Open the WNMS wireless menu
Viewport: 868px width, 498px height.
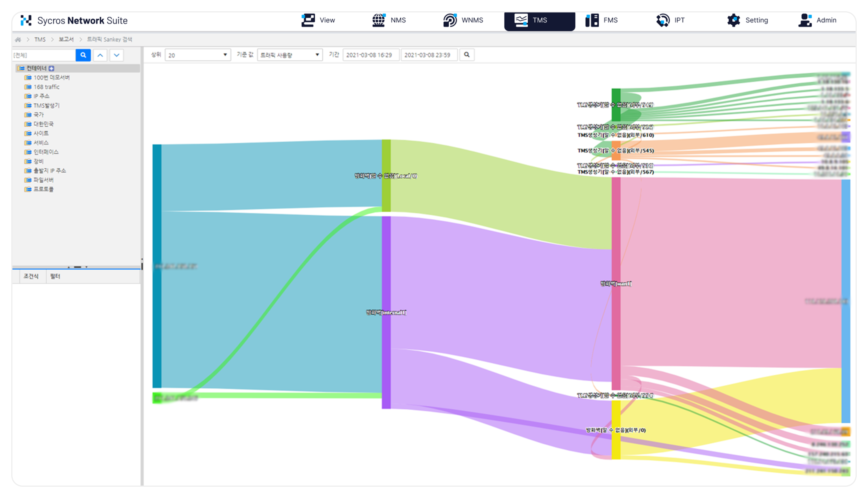[463, 20]
